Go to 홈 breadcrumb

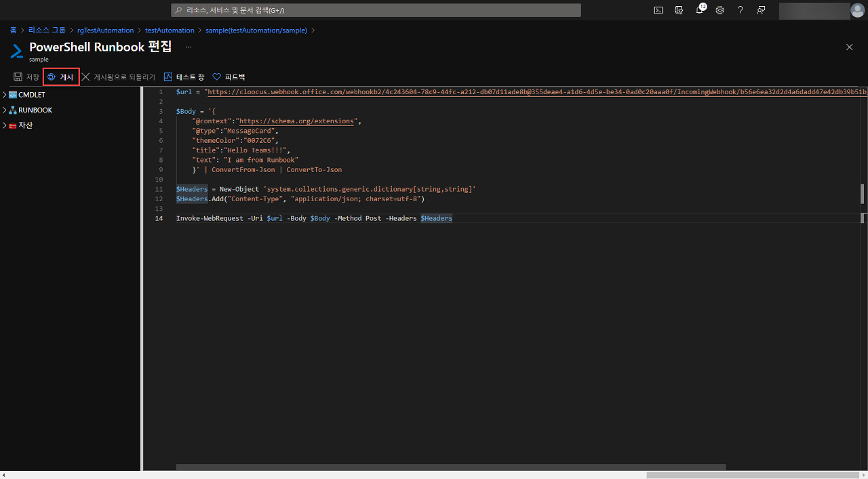(x=13, y=30)
